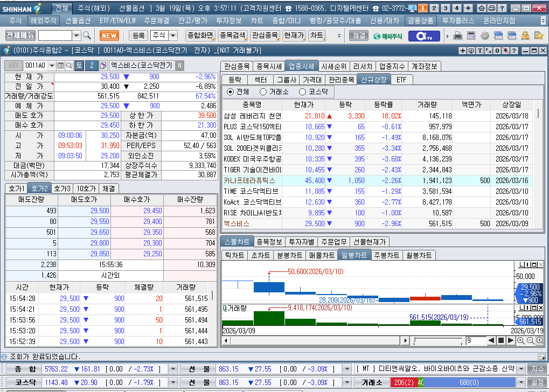549x392 pixels.
Task: Click the T icon in stock window title bar
Action: pos(479,51)
